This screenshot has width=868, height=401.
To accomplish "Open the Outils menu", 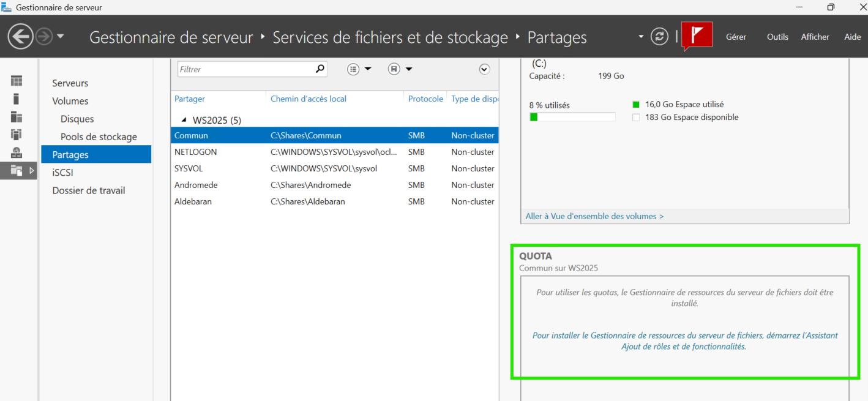I will [777, 37].
